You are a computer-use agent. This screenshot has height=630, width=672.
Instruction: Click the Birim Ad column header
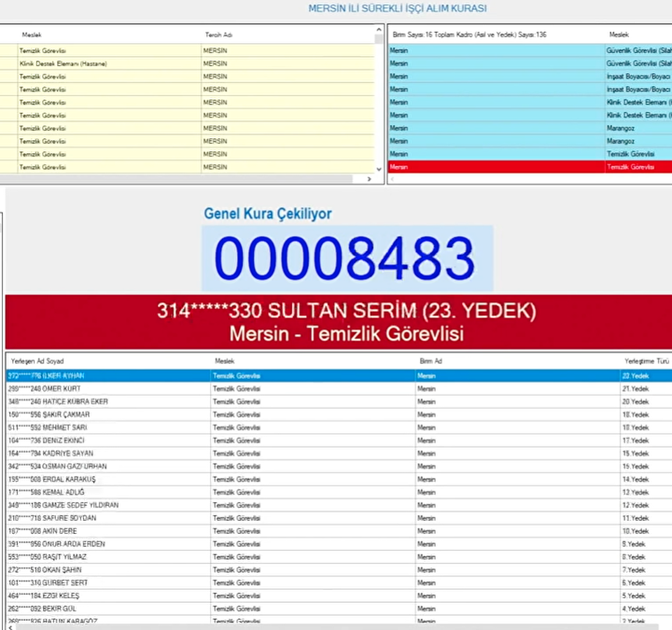tap(430, 361)
